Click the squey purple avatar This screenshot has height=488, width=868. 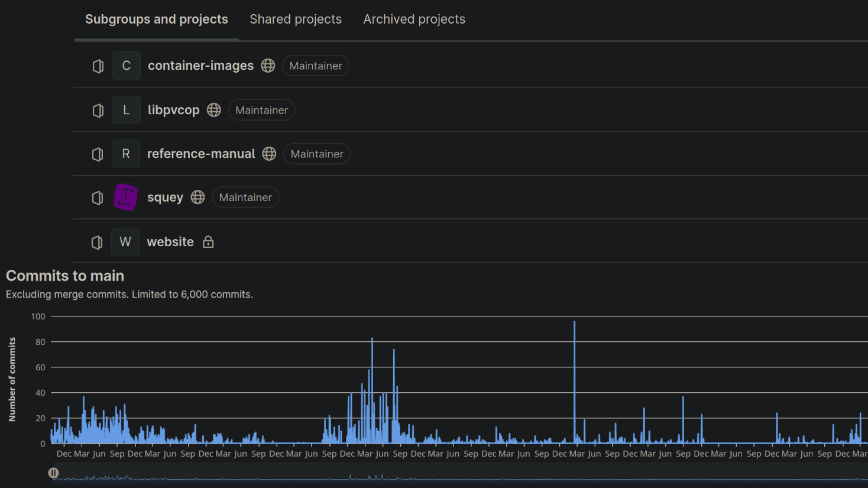tap(125, 198)
